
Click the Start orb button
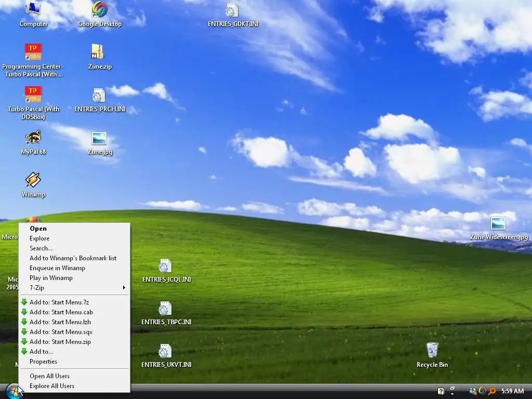pos(14,391)
